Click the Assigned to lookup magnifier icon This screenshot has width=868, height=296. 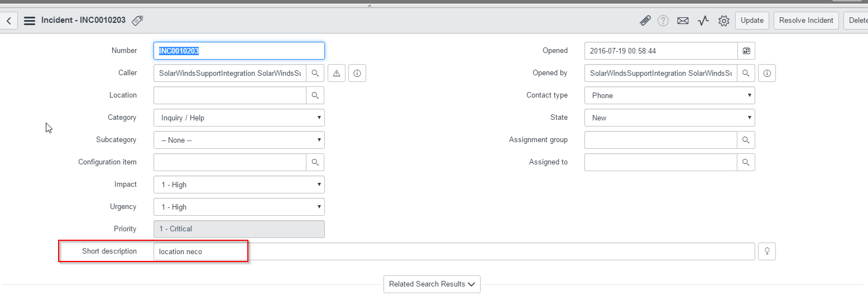click(x=746, y=162)
